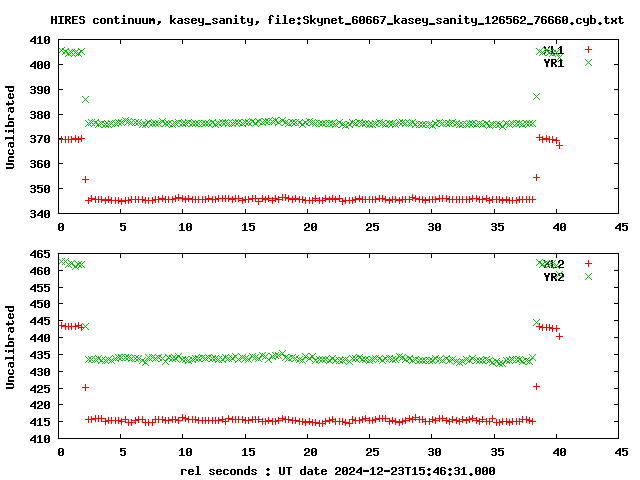Click the 425 tick label on bottom plot
640x480 pixels.
coord(40,389)
